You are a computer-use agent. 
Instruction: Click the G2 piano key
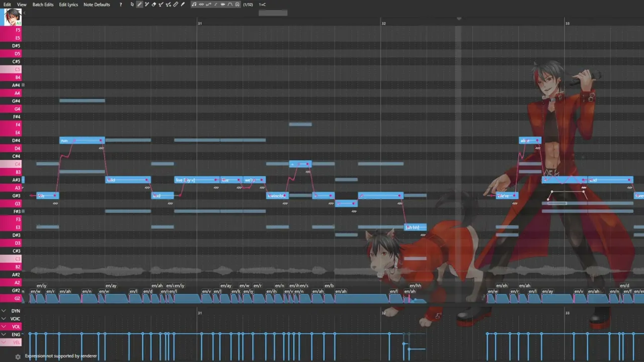click(11, 298)
